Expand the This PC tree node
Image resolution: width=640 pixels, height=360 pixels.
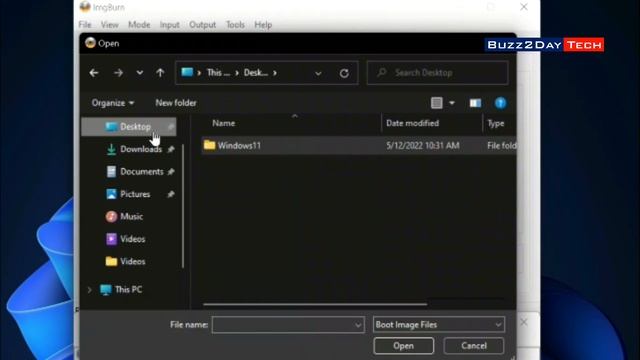[x=89, y=290]
